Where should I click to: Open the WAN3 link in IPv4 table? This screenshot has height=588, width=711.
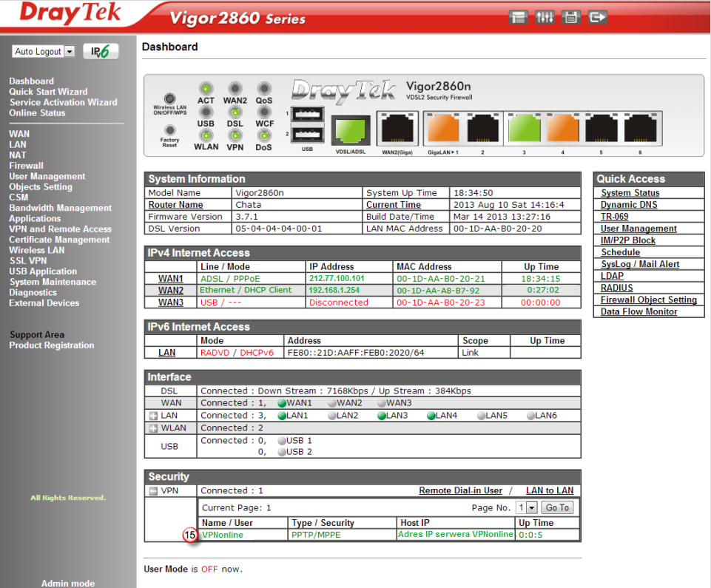click(x=170, y=303)
